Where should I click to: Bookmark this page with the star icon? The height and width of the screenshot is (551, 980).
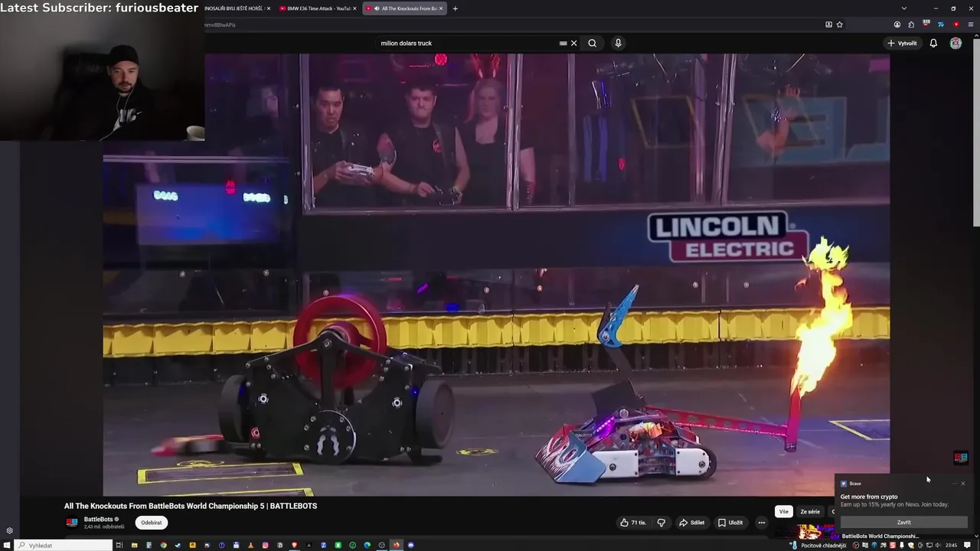(x=840, y=24)
